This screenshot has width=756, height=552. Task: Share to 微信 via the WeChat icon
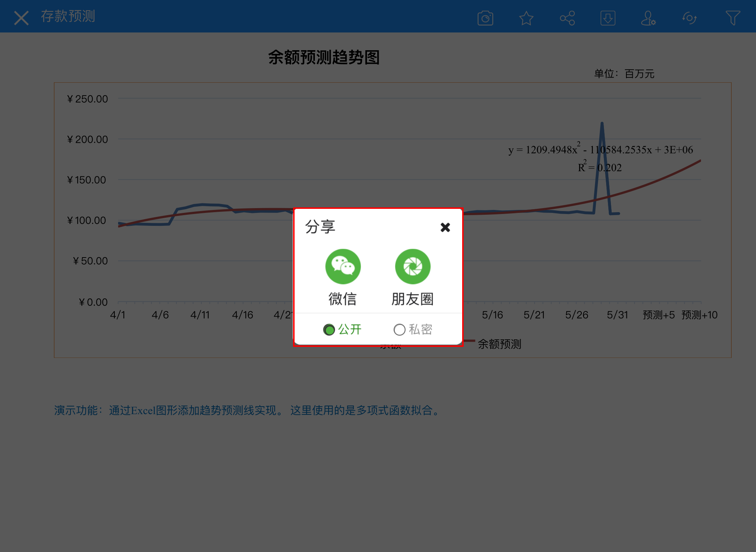(x=343, y=266)
